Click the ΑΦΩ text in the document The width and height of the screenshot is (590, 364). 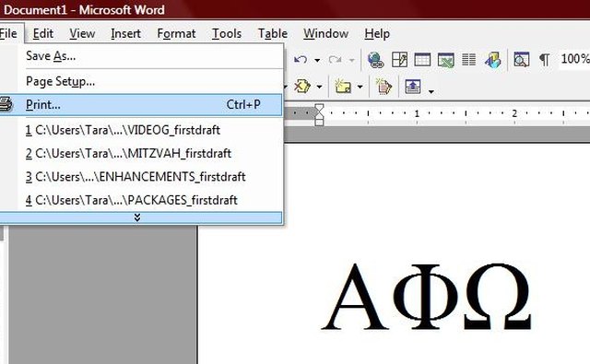[x=426, y=297]
